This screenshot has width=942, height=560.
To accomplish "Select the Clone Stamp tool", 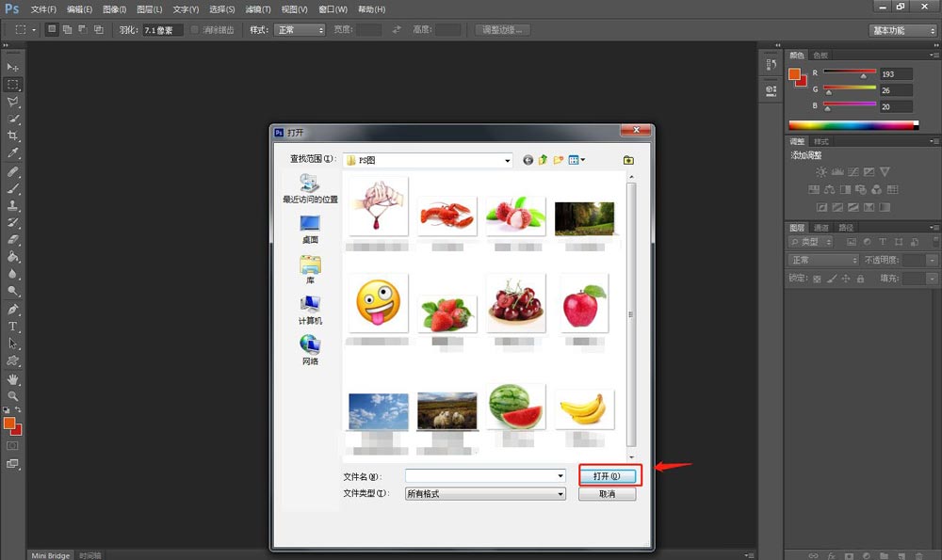I will (x=12, y=205).
